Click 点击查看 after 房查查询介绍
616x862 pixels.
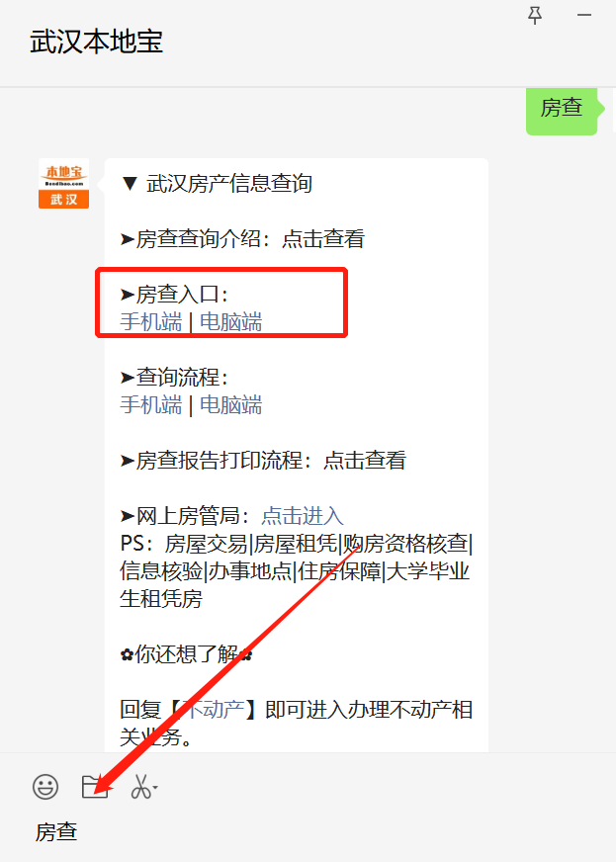[x=323, y=238]
